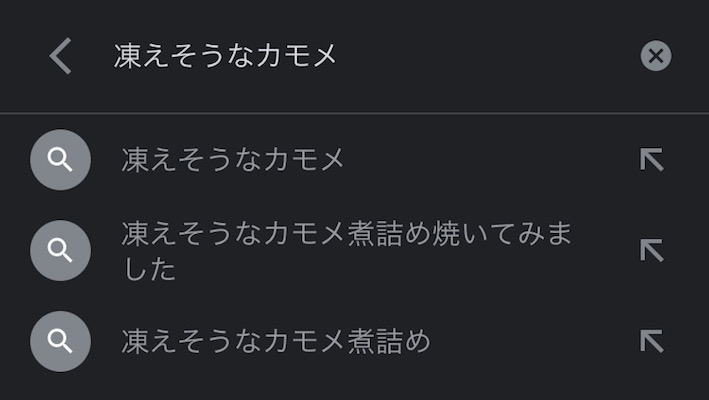The width and height of the screenshot is (709, 400).
Task: Tap the fill-in arrow for the 凍えそうなカモメ suggestion
Action: (x=651, y=160)
